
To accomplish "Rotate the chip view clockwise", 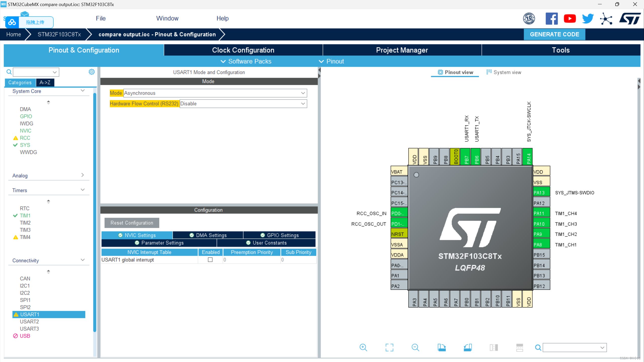I will point(441,347).
